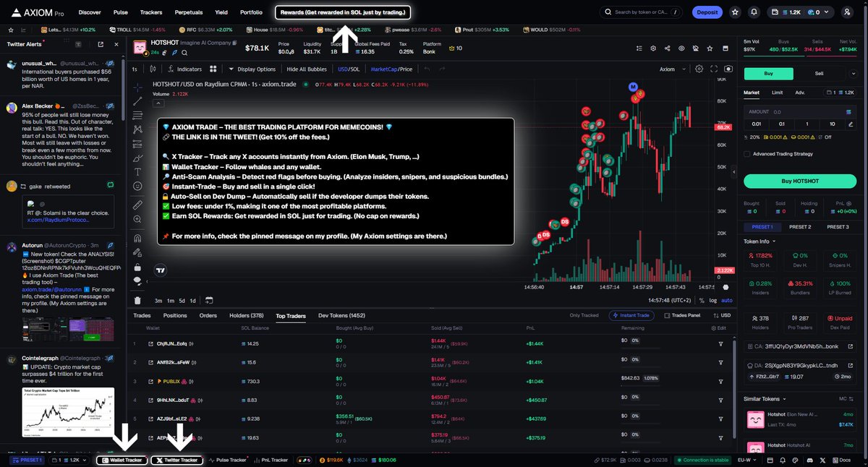Screen dimensions: 868x467
Task: Open the Wallet Tracker button
Action: click(122, 460)
